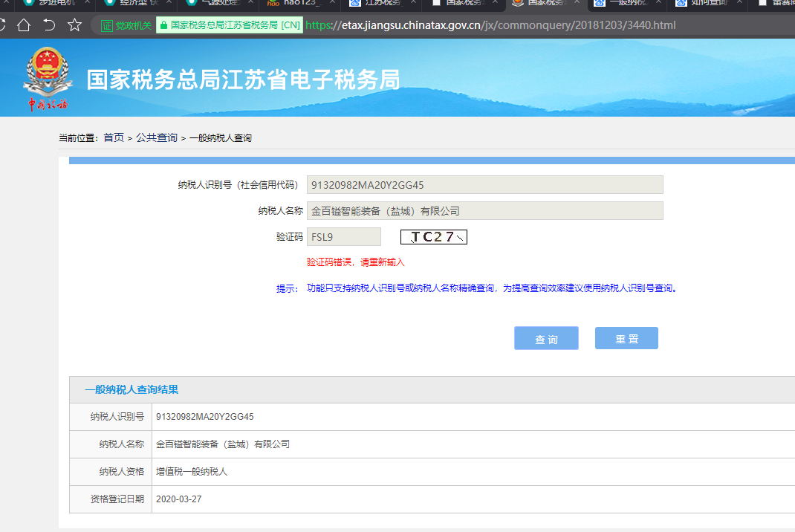Viewport: 795px width, 532px height.
Task: Focus the address bar URL
Action: (x=490, y=25)
